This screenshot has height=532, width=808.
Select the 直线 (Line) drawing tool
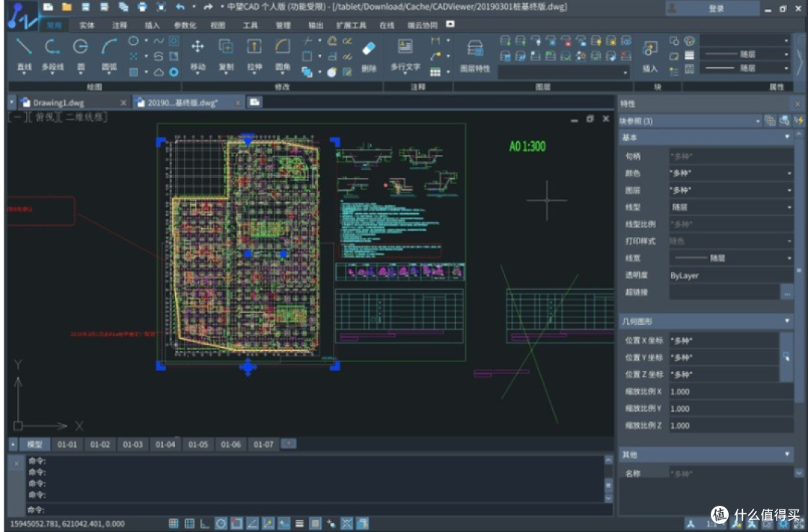point(24,54)
